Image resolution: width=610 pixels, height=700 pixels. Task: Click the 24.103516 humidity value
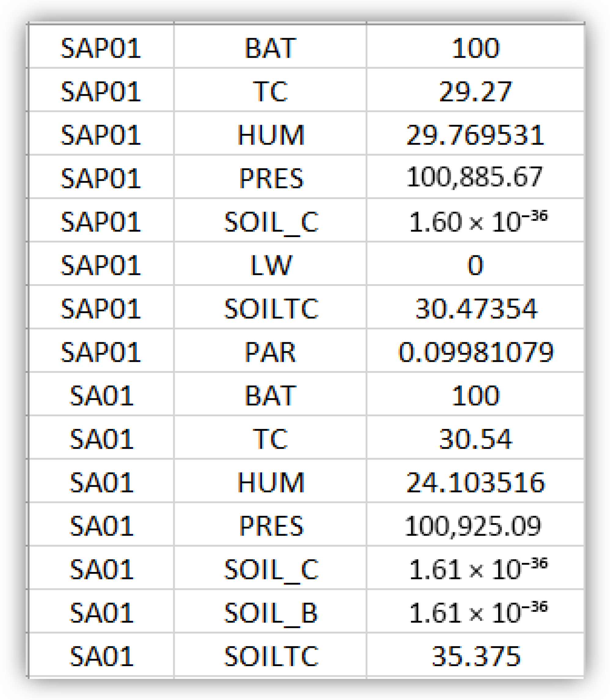pyautogui.click(x=475, y=482)
